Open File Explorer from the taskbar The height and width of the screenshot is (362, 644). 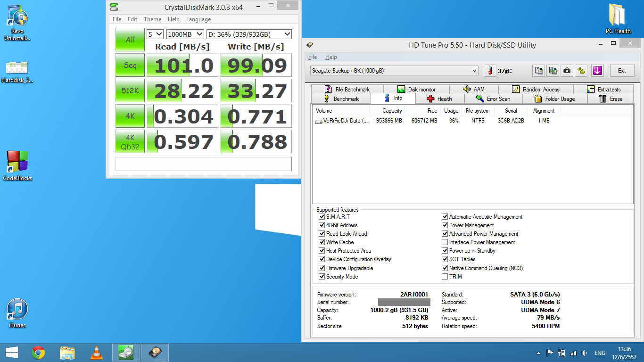point(67,353)
